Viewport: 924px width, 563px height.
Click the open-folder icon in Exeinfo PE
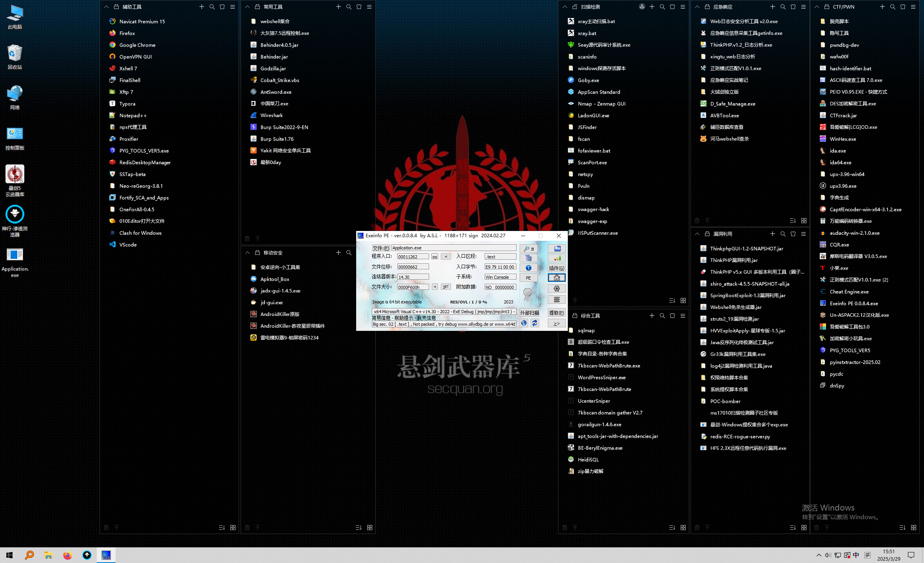(x=557, y=249)
